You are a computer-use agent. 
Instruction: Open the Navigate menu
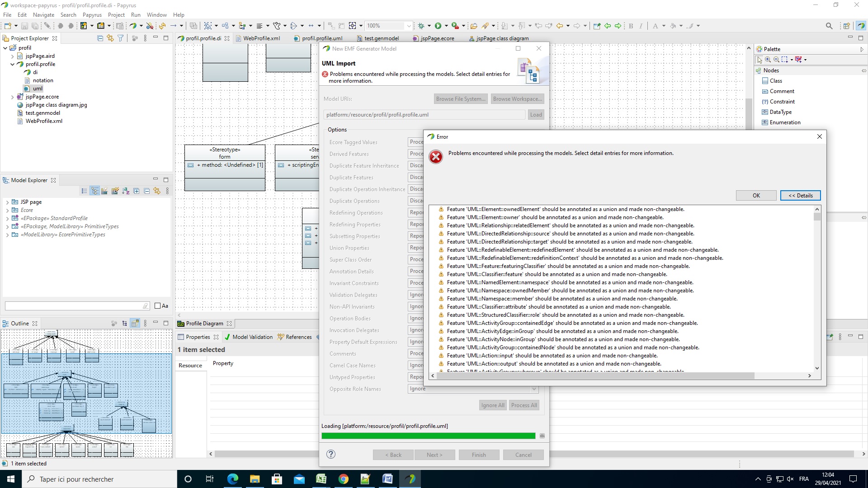(43, 14)
